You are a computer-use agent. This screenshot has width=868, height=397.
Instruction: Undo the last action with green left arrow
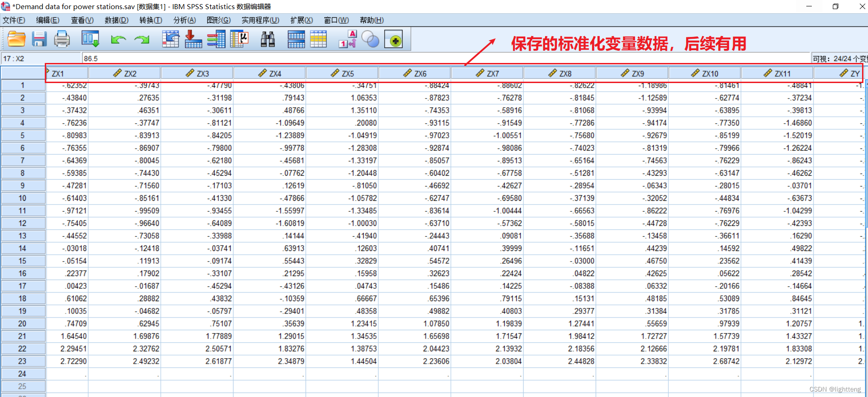(118, 40)
